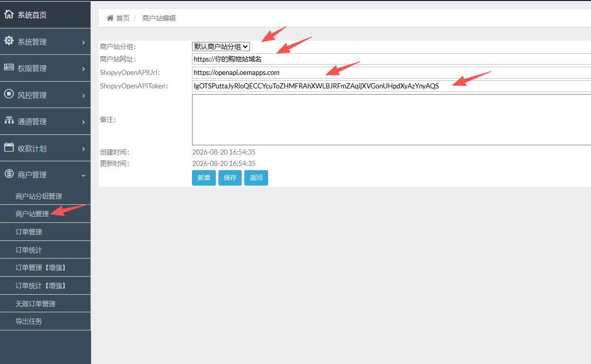This screenshot has height=364, width=591.
Task: Click the gear icon for 系统管理
Action: click(9, 41)
